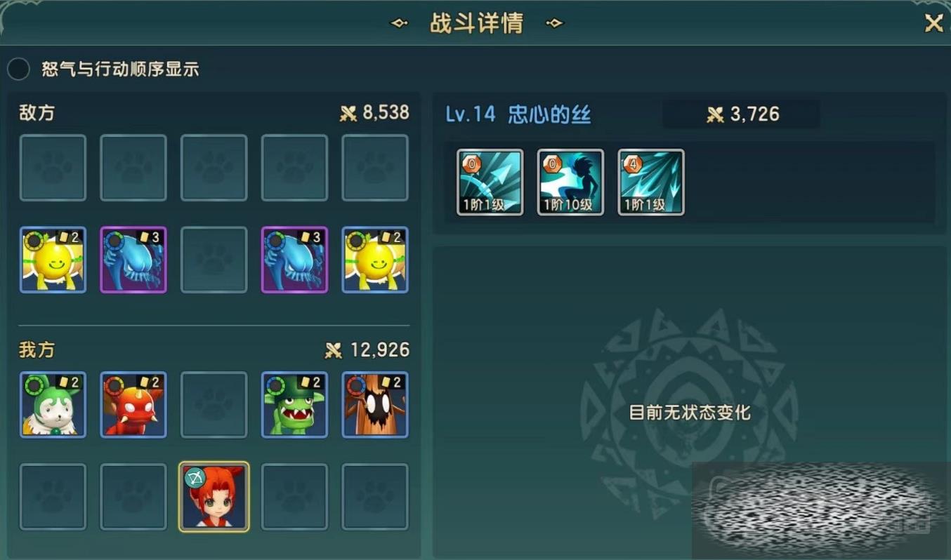Image resolution: width=951 pixels, height=560 pixels.
Task: Click the 3,726 combat power badge
Action: [x=742, y=114]
